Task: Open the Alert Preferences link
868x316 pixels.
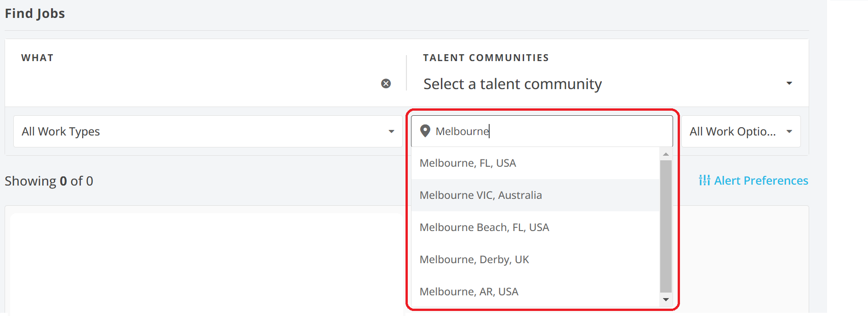Action: [760, 181]
